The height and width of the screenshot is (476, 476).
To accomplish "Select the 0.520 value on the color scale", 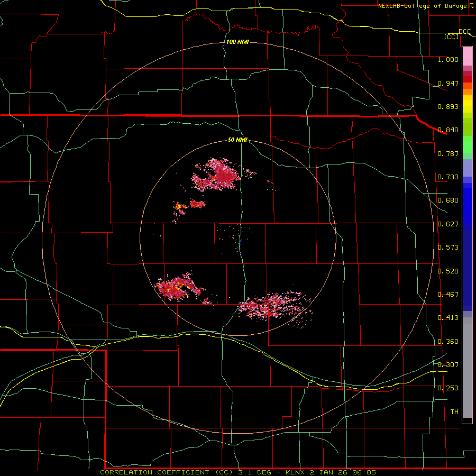I will tap(448, 271).
